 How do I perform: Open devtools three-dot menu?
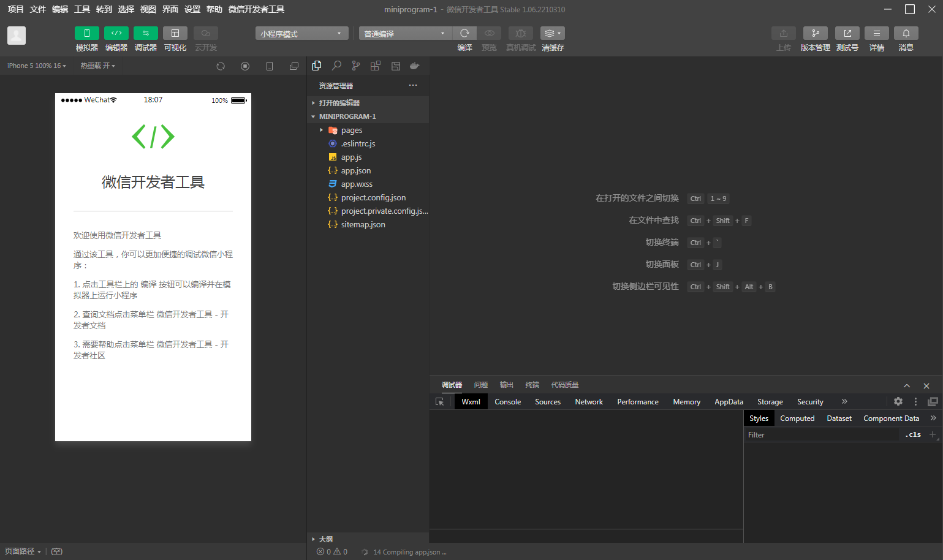[916, 401]
